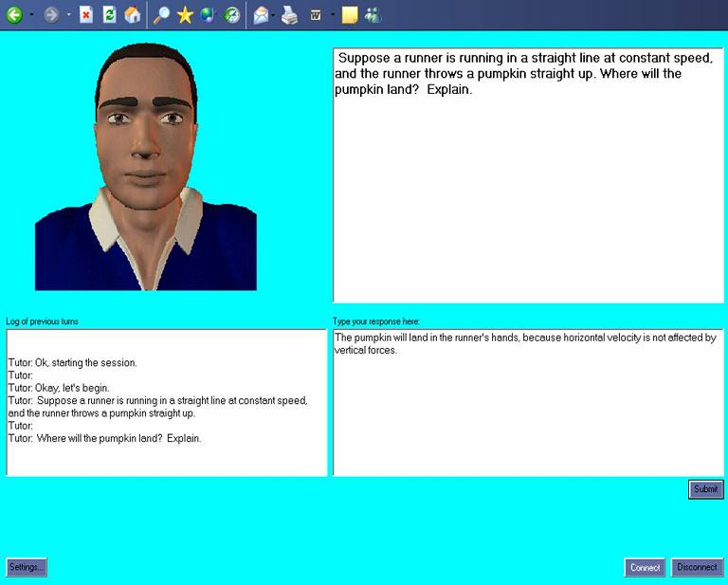Stop page loading with red X icon
The height and width of the screenshot is (585, 728).
pyautogui.click(x=86, y=15)
